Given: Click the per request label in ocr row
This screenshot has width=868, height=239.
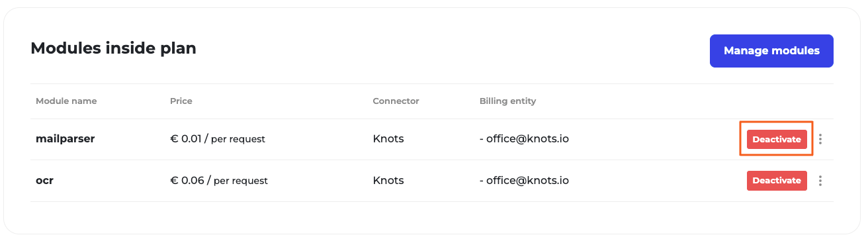Looking at the screenshot, I should click(241, 181).
